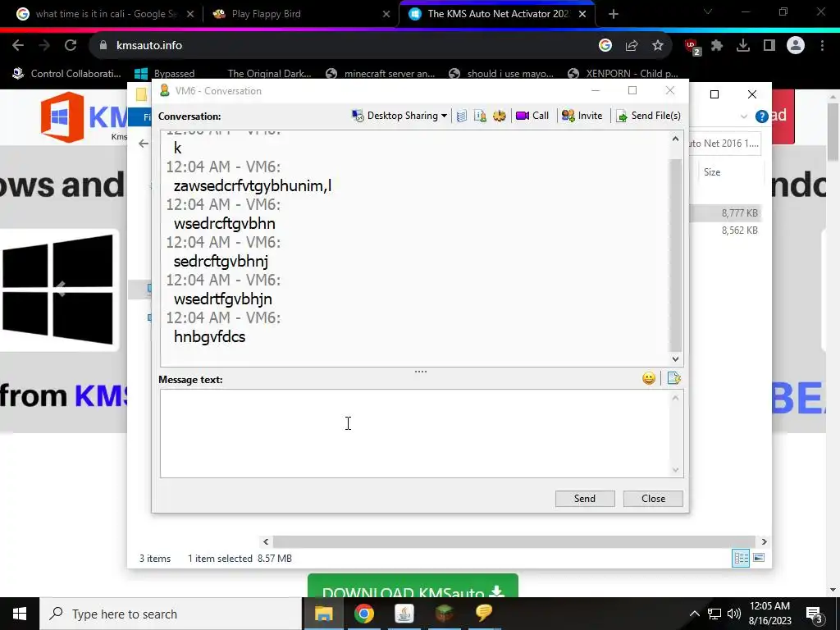
Task: Click the Close button in conversation window
Action: pyautogui.click(x=653, y=499)
